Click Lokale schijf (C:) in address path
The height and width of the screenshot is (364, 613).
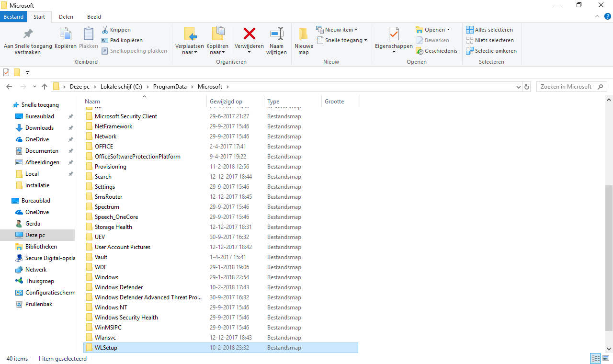[x=121, y=87]
